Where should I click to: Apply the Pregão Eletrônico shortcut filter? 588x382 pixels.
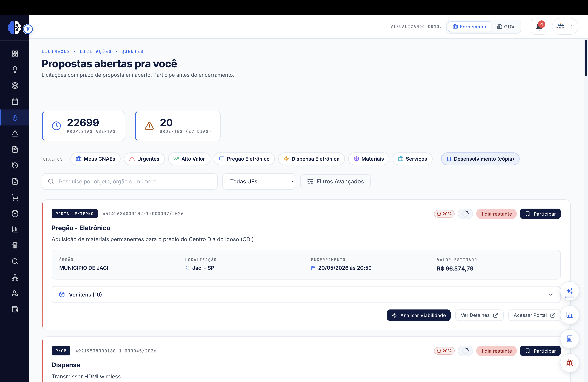(244, 159)
